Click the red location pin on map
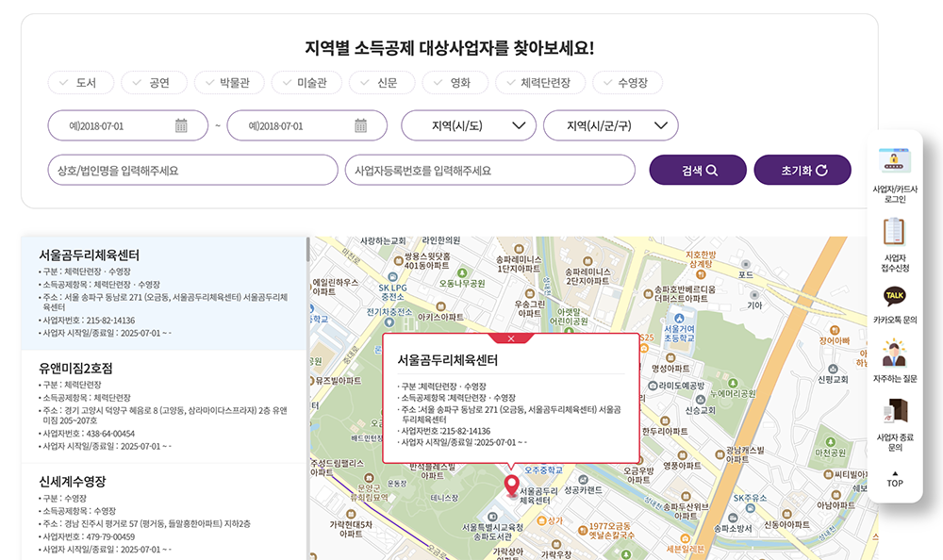 [511, 486]
